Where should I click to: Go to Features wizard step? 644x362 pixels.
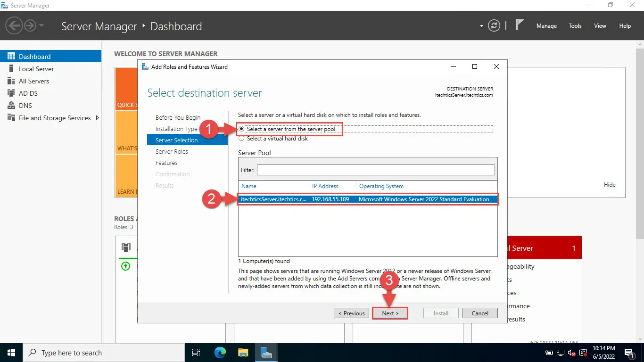(x=166, y=163)
